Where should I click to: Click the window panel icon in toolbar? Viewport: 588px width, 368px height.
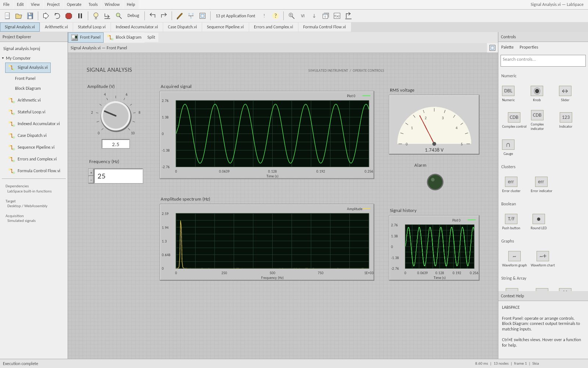point(326,16)
